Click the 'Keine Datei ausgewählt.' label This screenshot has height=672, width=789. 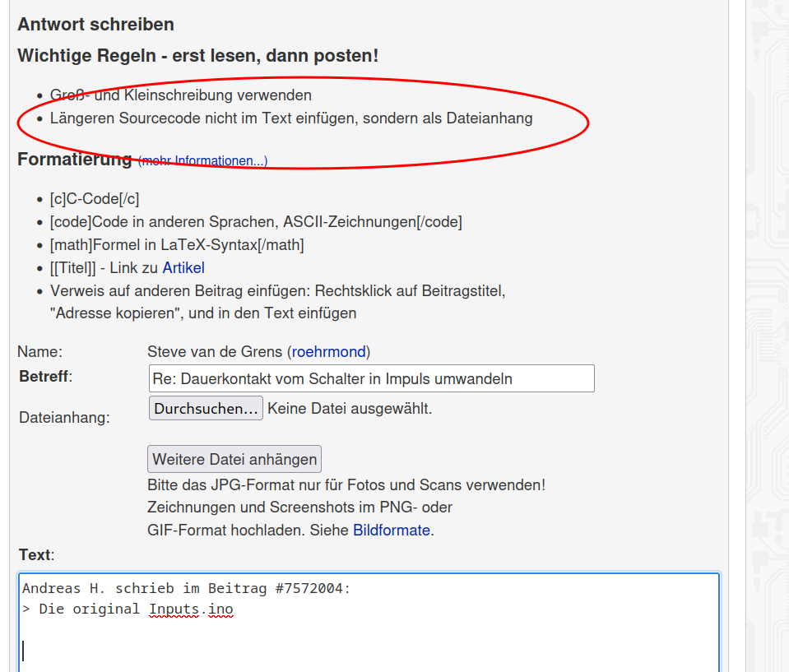pos(350,409)
